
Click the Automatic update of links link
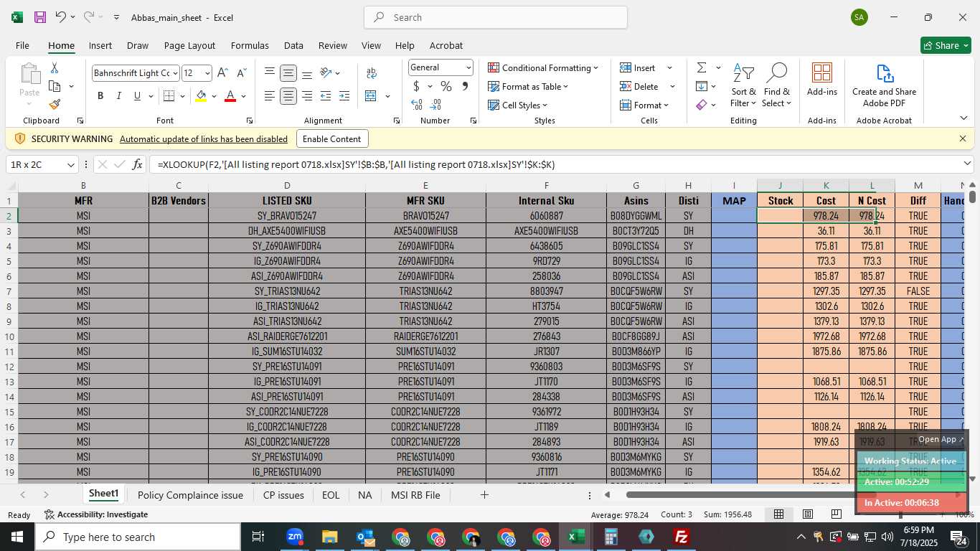click(204, 139)
